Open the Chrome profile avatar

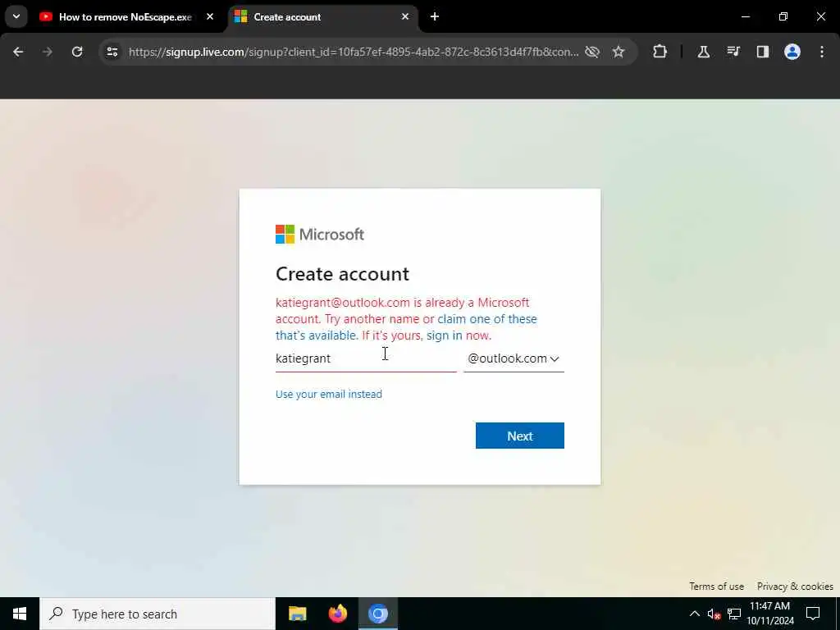(792, 52)
